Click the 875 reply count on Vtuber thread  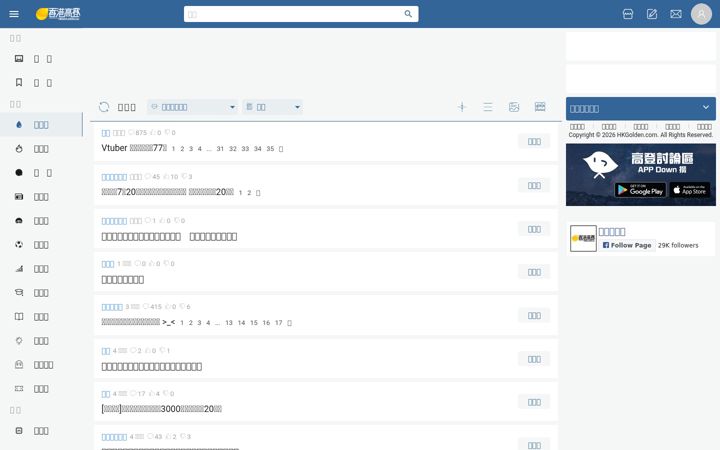coord(138,133)
